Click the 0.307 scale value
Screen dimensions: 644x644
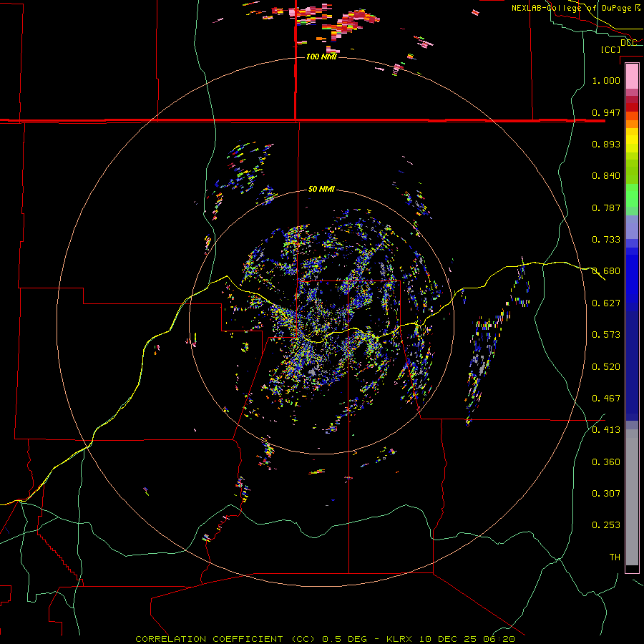click(606, 494)
